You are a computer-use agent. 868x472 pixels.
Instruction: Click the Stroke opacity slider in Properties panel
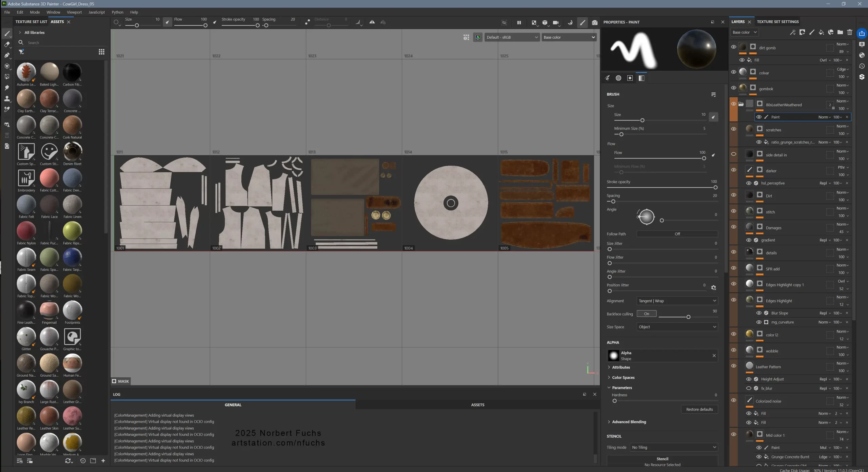(x=661, y=188)
